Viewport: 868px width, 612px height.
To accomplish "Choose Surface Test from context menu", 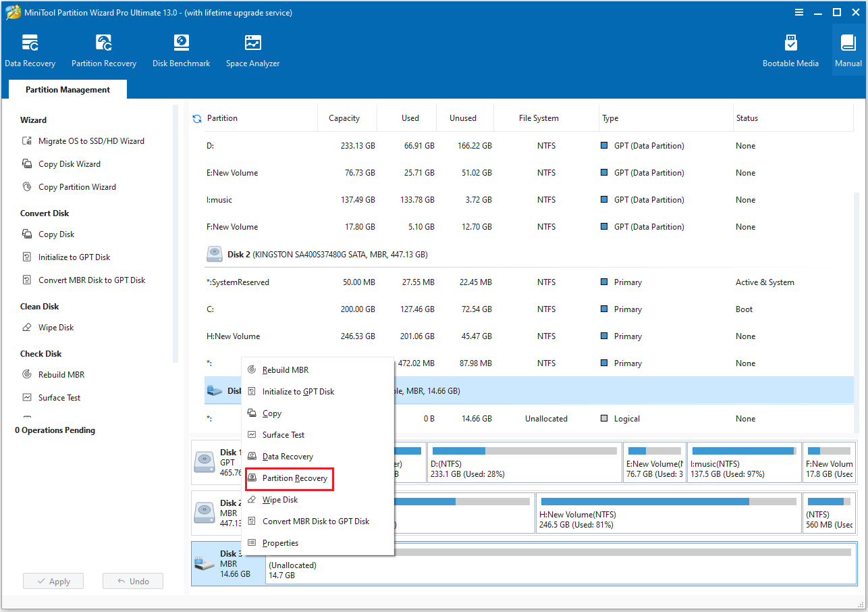I will coord(318,435).
